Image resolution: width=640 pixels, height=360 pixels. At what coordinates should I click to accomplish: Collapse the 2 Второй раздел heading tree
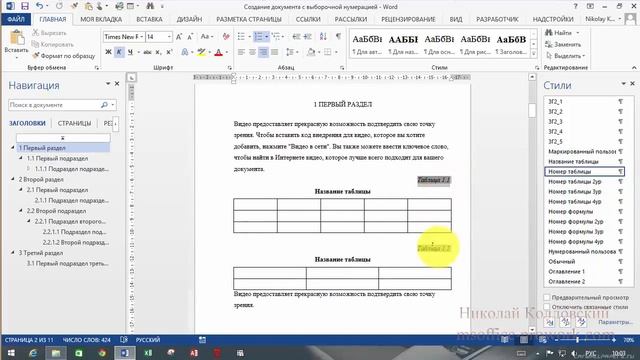pyautogui.click(x=13, y=179)
